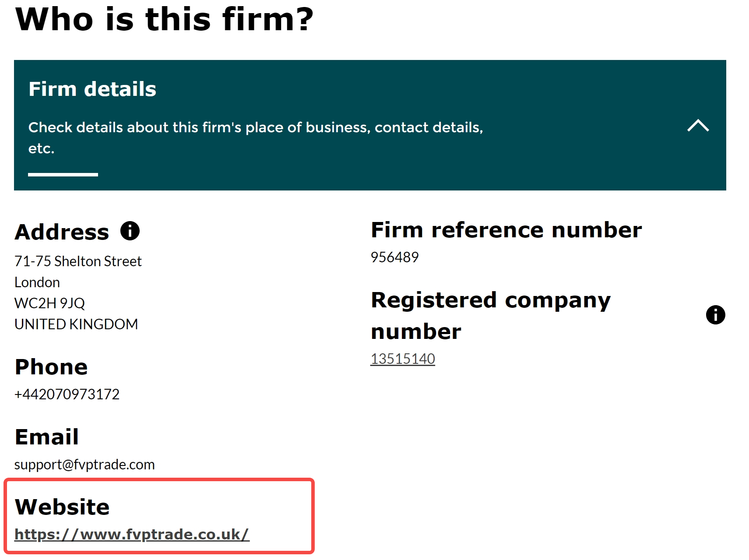Click the firm reference number 956489
749x560 pixels.
[394, 257]
